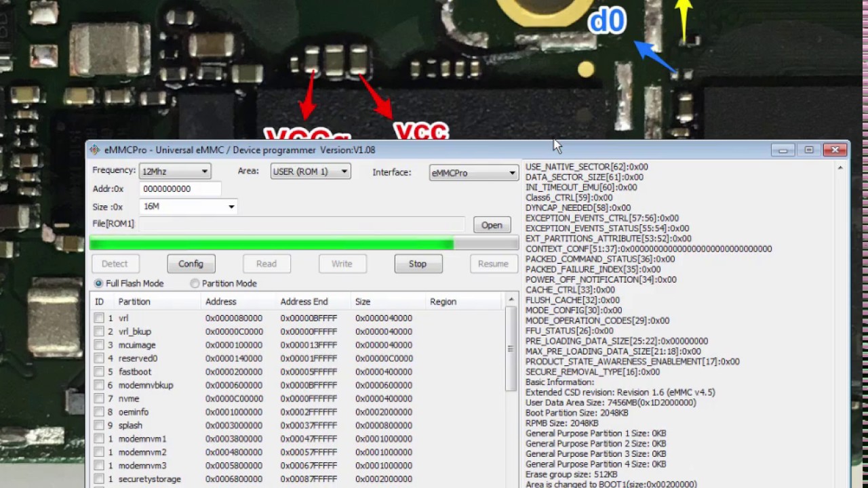
Task: Click the Addr 0000000000 input field
Action: point(180,189)
